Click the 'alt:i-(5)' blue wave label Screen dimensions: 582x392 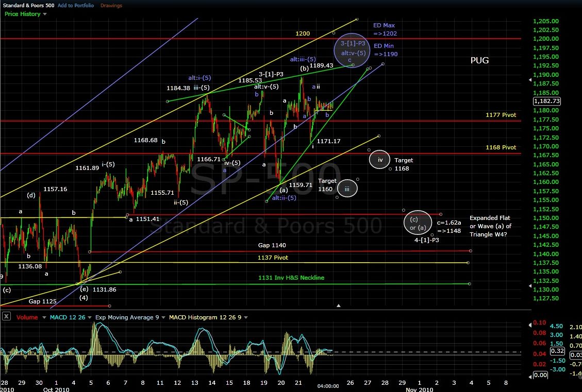199,78
